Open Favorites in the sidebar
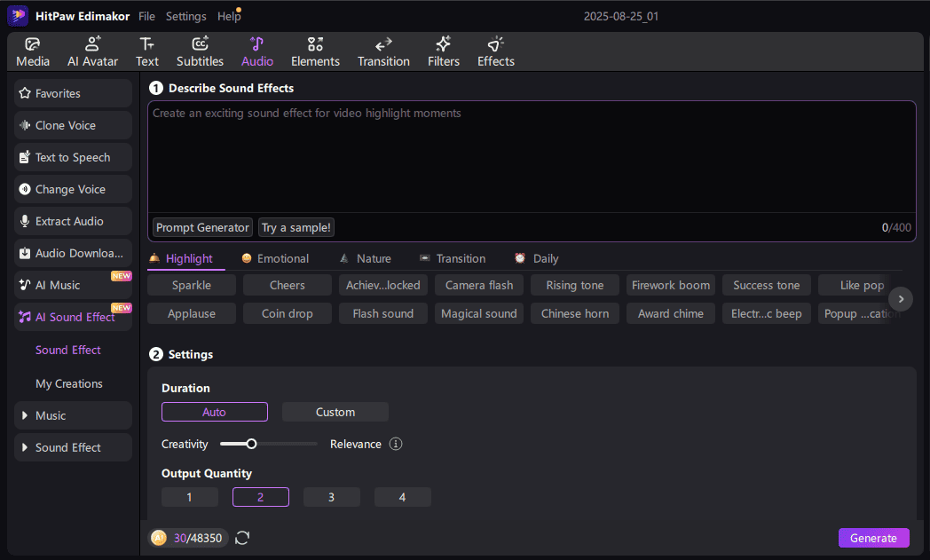The width and height of the screenshot is (930, 560). (x=73, y=93)
